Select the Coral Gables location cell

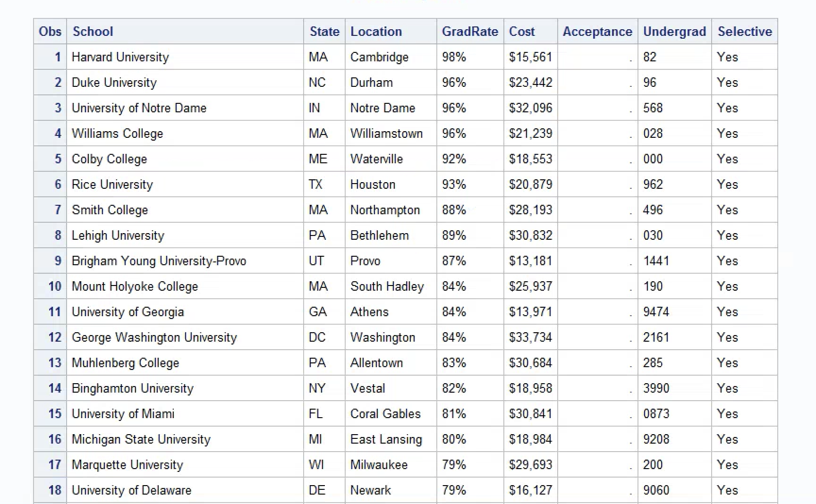pyautogui.click(x=385, y=414)
